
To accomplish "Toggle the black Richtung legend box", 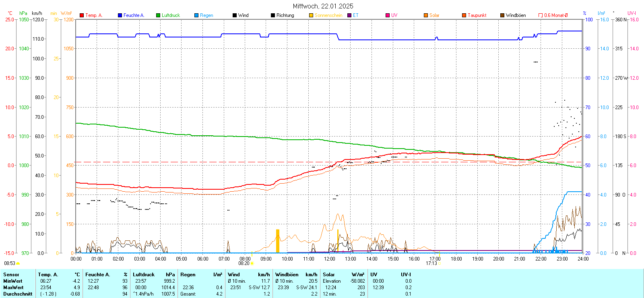I will coord(273,15).
